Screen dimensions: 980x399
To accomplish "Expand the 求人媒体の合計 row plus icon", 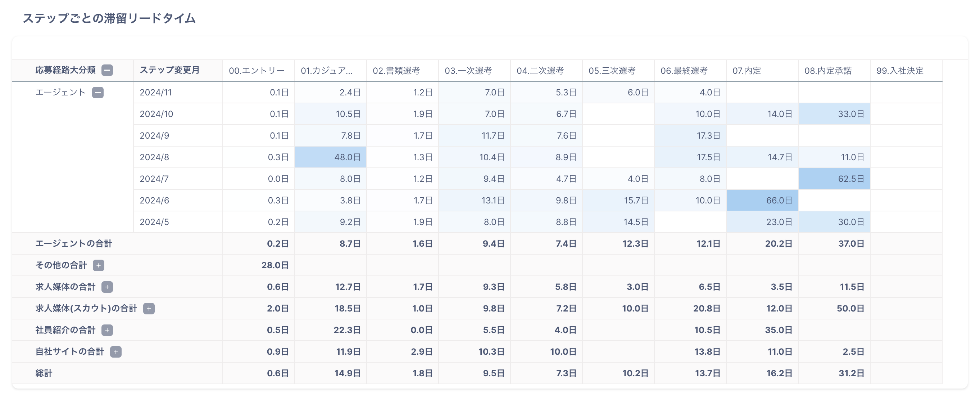I will coord(107,287).
